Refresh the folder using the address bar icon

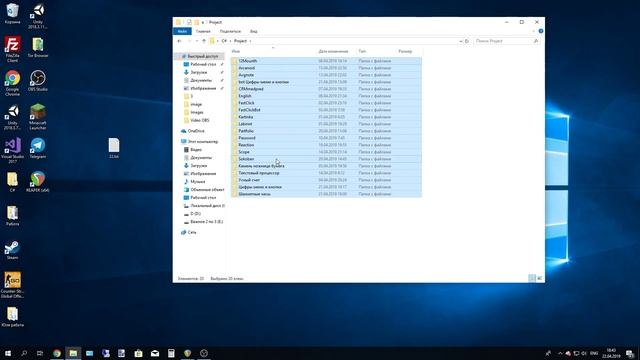coord(467,41)
